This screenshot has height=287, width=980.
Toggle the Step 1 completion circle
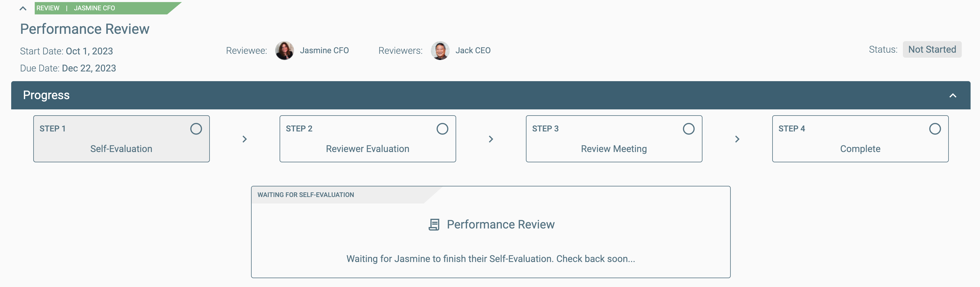[196, 129]
